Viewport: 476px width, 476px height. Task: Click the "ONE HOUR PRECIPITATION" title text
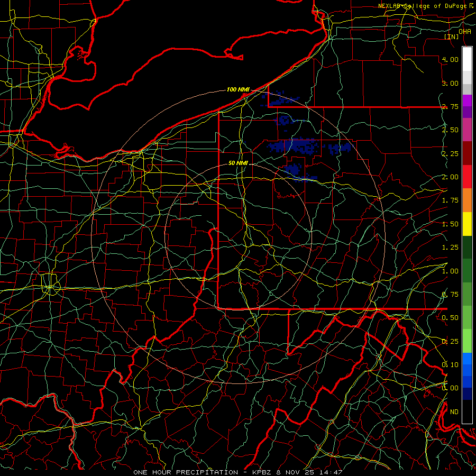coord(186,472)
